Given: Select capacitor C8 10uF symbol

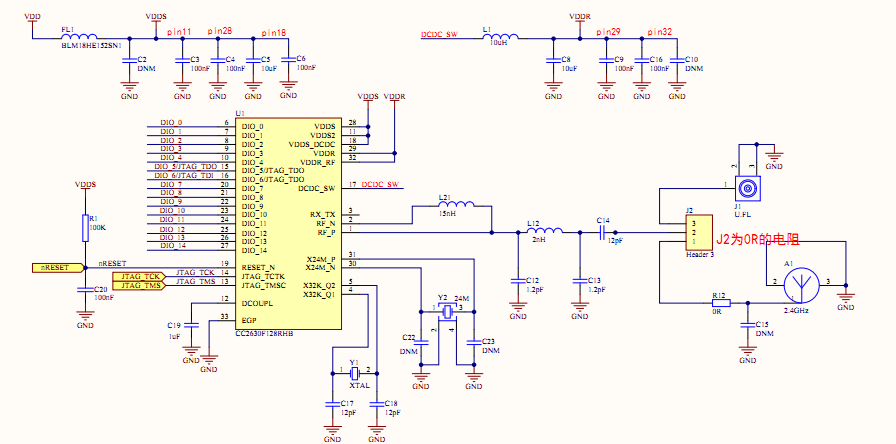Looking at the screenshot, I should (x=553, y=59).
